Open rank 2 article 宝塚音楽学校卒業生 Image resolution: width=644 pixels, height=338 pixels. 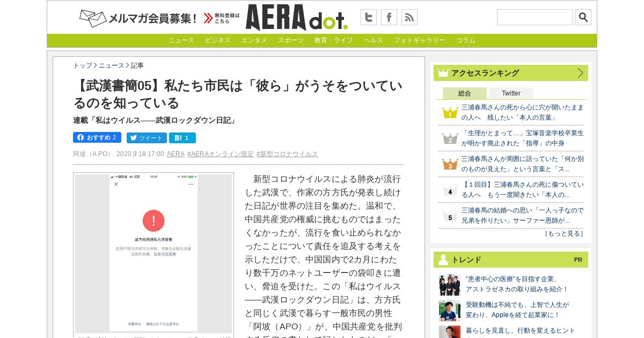coord(522,138)
